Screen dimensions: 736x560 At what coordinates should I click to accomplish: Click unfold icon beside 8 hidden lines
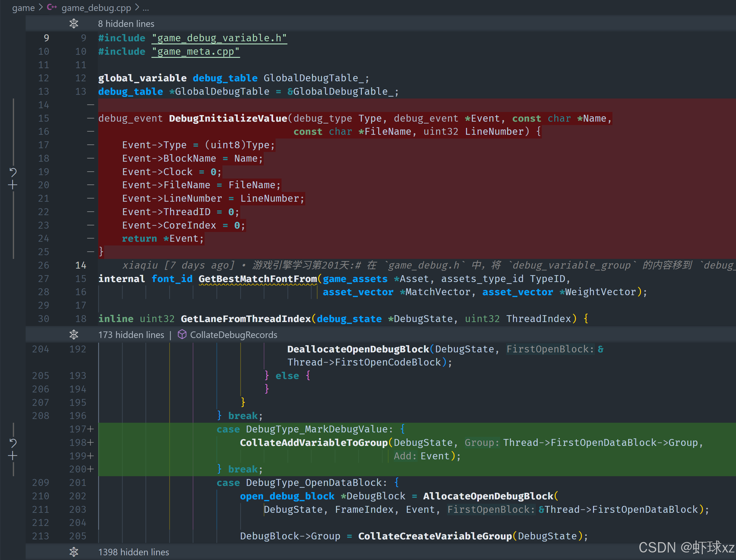(x=74, y=24)
